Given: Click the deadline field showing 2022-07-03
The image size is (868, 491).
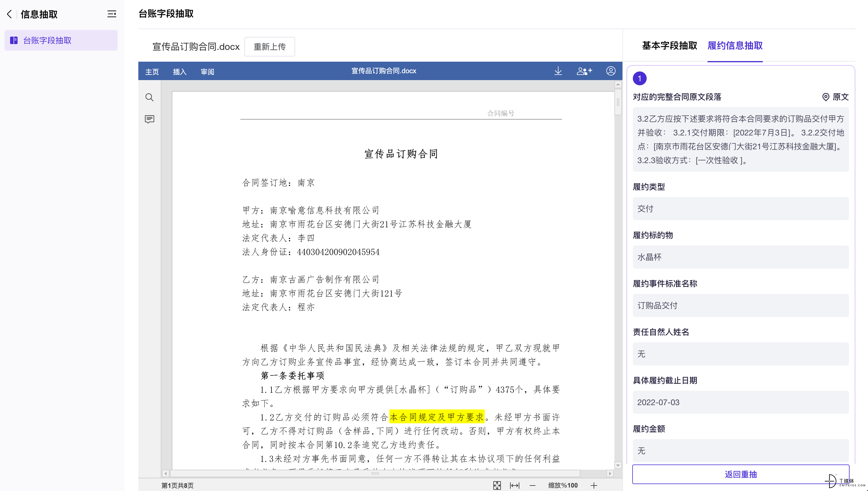Looking at the screenshot, I should coord(741,402).
